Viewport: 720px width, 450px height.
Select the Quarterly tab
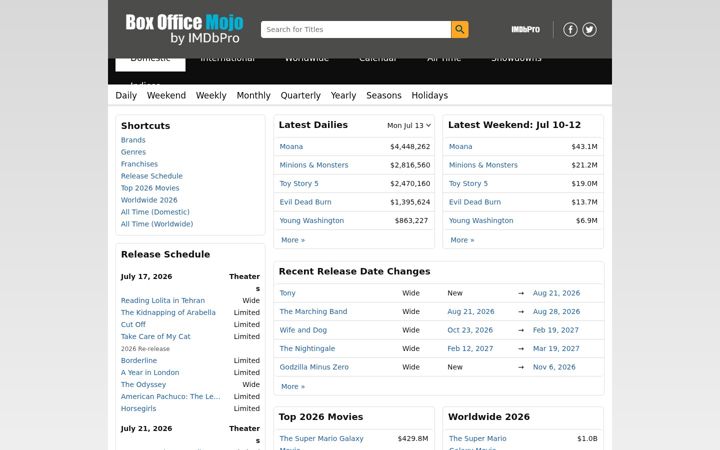(x=300, y=96)
